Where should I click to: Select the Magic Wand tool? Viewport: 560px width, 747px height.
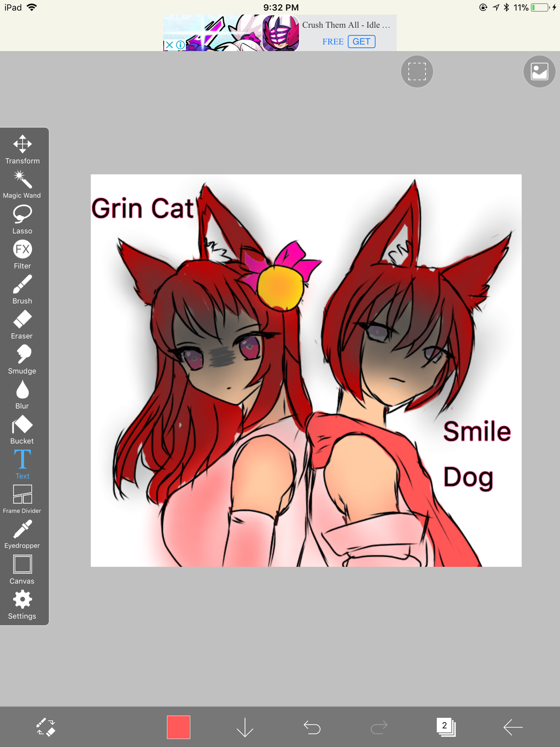(x=22, y=184)
